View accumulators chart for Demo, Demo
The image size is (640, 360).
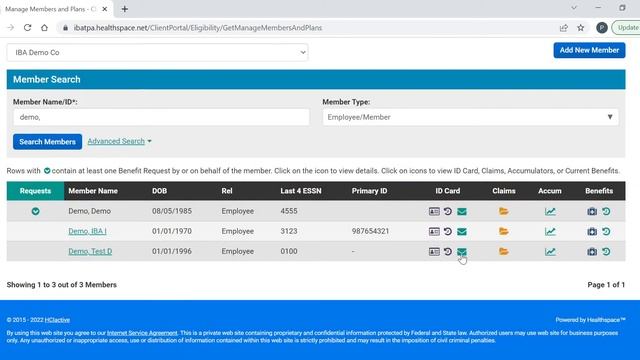[550, 211]
